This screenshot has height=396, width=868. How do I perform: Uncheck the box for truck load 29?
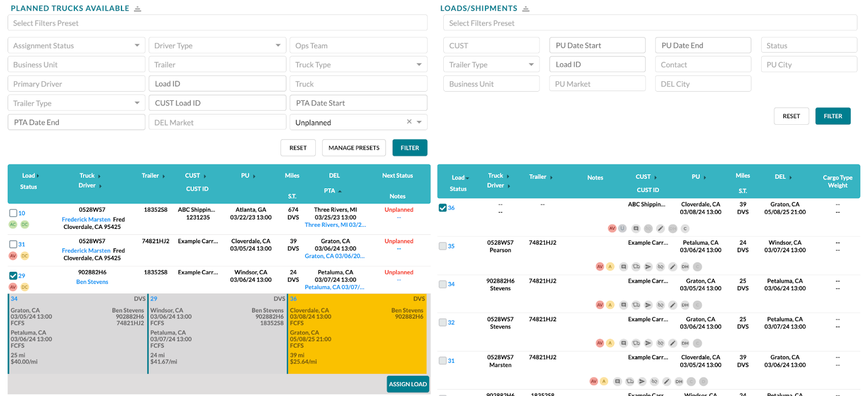[13, 276]
